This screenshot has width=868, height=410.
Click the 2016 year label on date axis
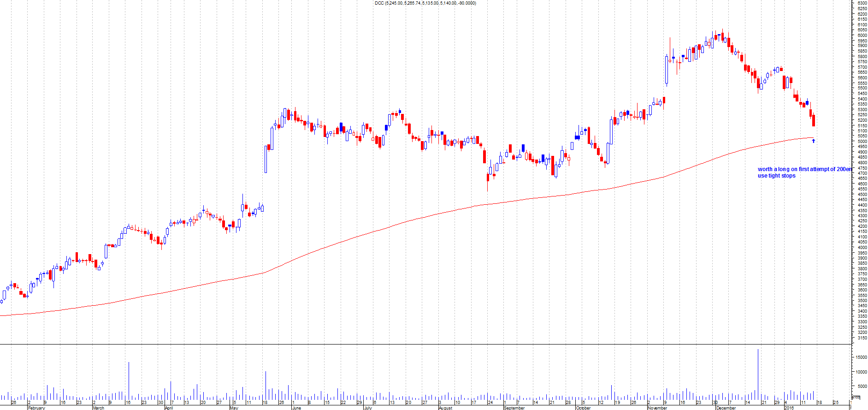[x=789, y=408]
